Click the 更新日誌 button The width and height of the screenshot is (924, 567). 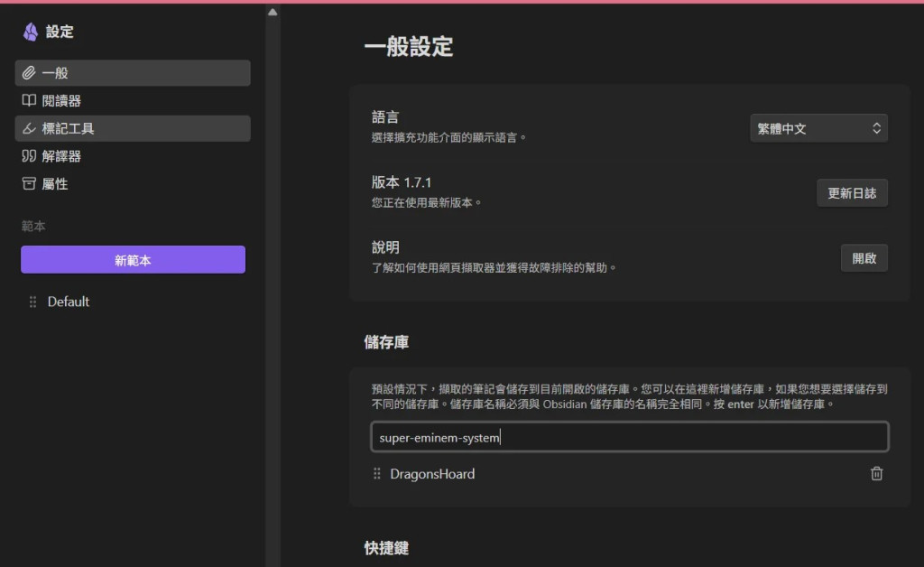point(852,193)
